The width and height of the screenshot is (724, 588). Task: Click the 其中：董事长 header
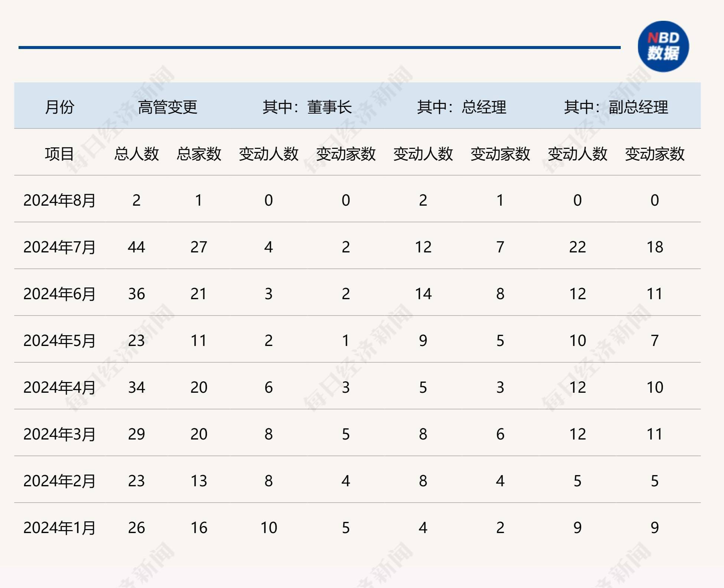[307, 107]
